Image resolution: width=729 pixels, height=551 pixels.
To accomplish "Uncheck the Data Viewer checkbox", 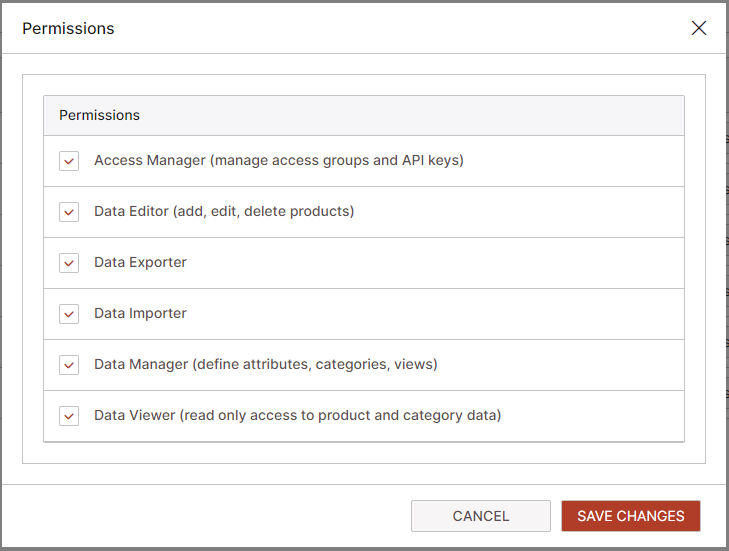I will pyautogui.click(x=69, y=416).
